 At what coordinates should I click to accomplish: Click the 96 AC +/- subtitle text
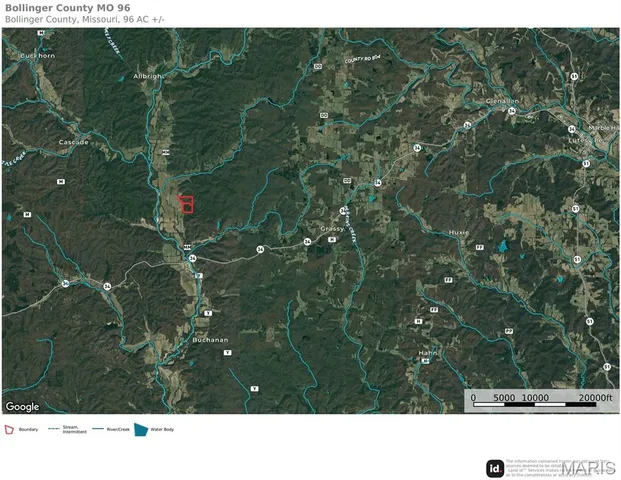pos(144,19)
